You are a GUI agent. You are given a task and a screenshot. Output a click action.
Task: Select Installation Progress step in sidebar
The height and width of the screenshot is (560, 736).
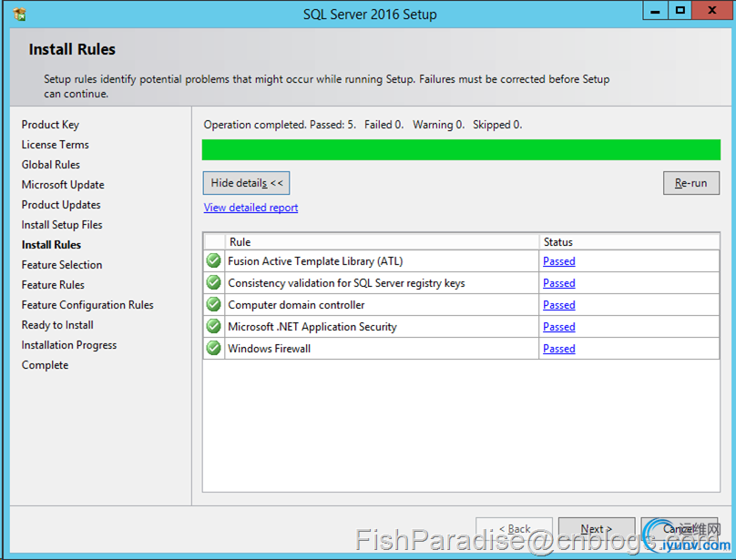tap(69, 345)
